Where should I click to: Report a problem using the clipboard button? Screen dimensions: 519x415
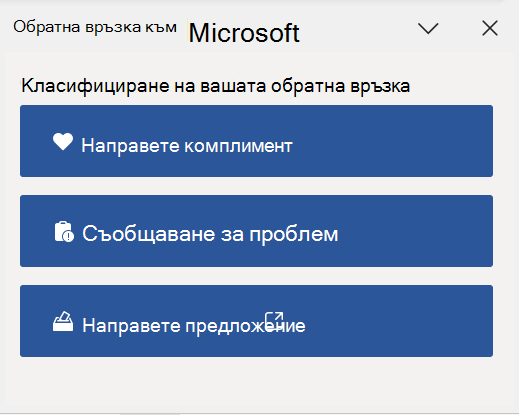click(256, 231)
